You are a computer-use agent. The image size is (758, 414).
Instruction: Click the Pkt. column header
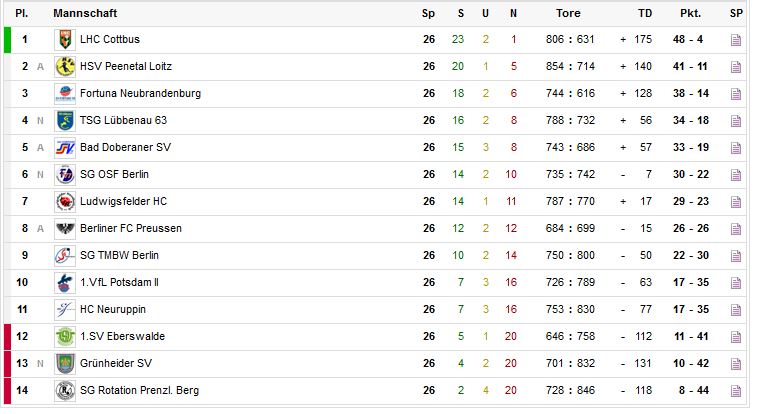pos(690,14)
